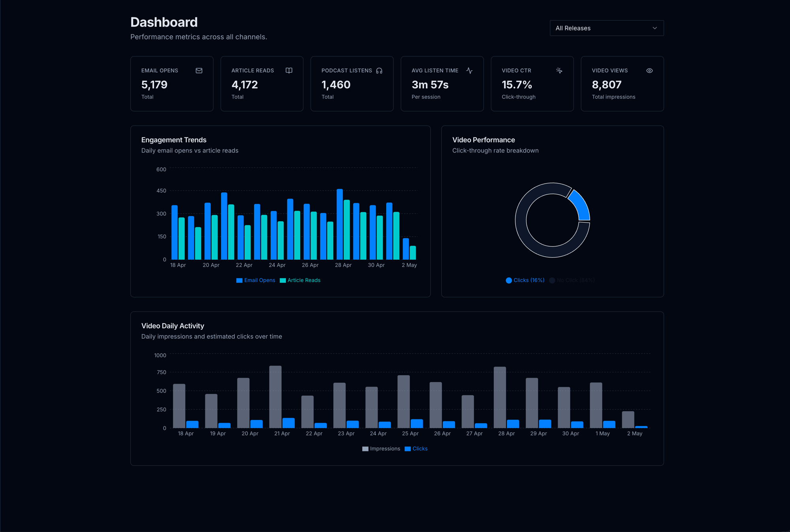Click the gray Impressions legend swatch
790x532 pixels.
tap(365, 449)
